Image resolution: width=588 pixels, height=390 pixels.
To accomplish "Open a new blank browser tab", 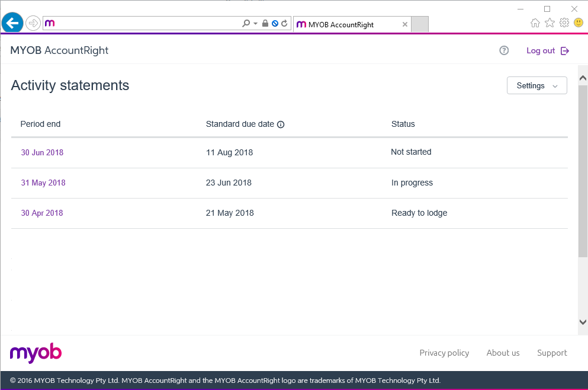I will (x=419, y=25).
